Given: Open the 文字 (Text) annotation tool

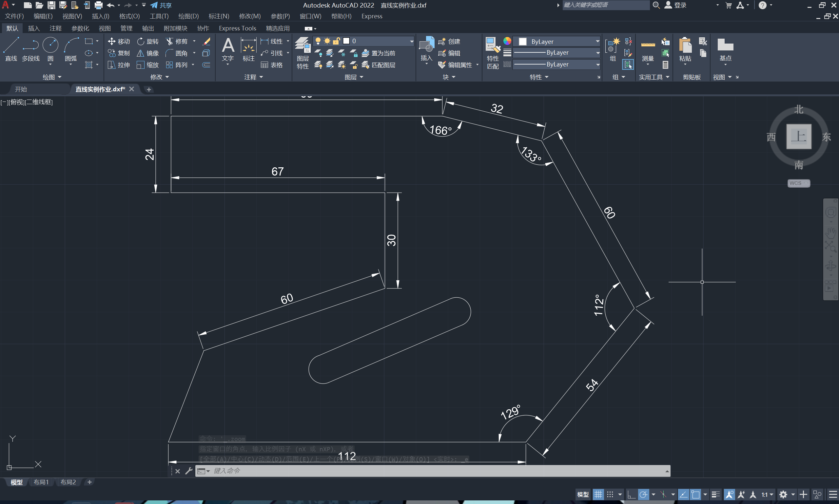Looking at the screenshot, I should click(228, 49).
